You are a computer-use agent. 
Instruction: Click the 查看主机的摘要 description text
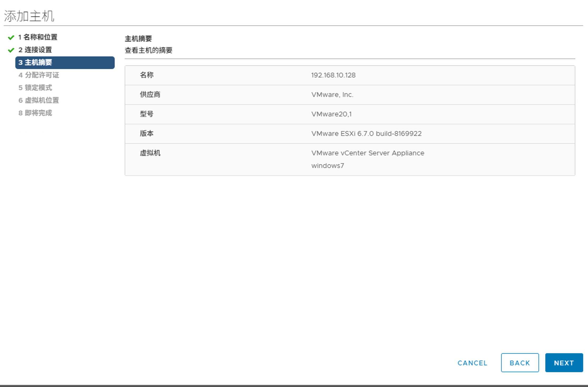148,50
